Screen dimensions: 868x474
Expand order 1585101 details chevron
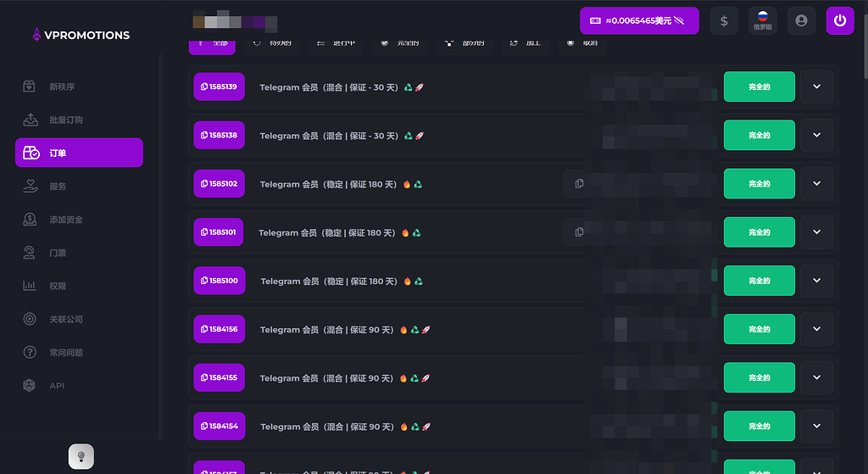pyautogui.click(x=816, y=232)
